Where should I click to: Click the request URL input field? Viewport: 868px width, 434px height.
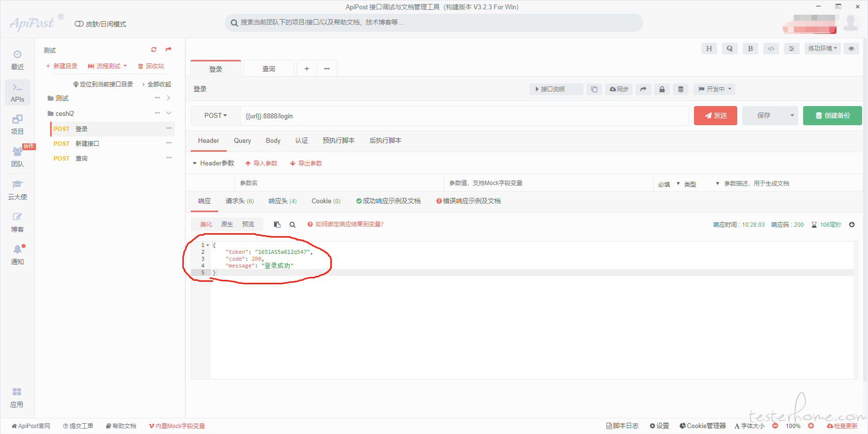[464, 116]
